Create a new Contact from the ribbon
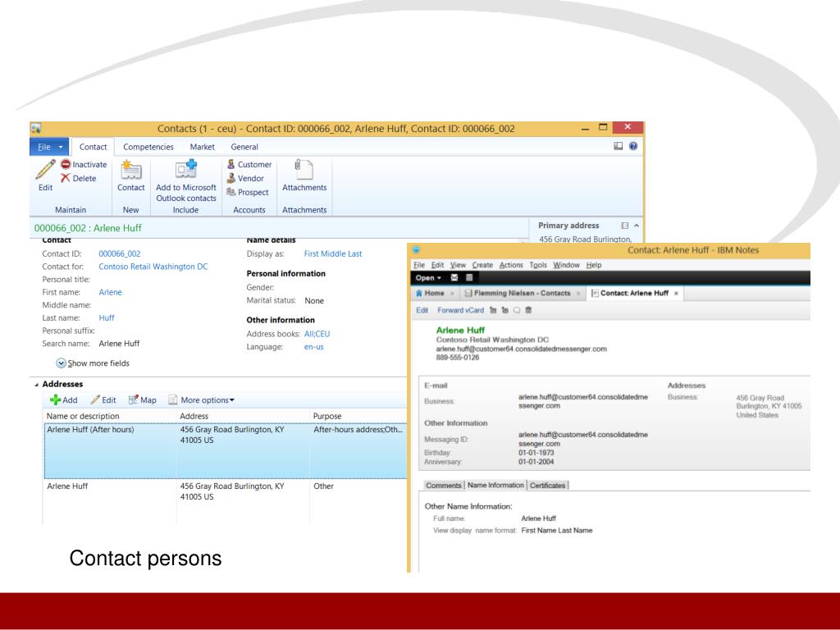This screenshot has height=630, width=840. point(130,176)
